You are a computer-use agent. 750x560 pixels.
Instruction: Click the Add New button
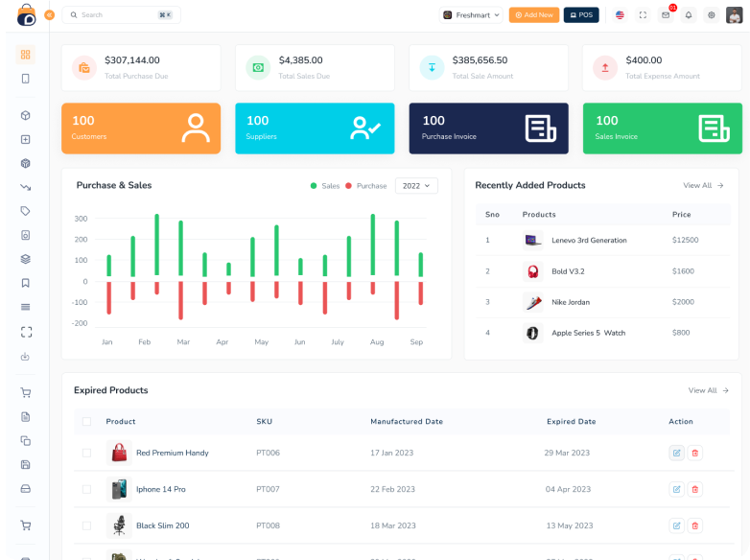(x=534, y=15)
